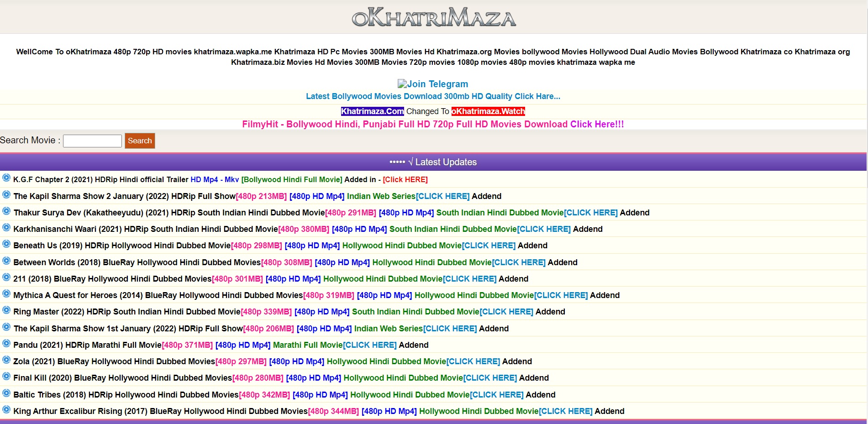Open Zola (2021) BlueRay movie link
The height and width of the screenshot is (424, 868).
(x=114, y=361)
